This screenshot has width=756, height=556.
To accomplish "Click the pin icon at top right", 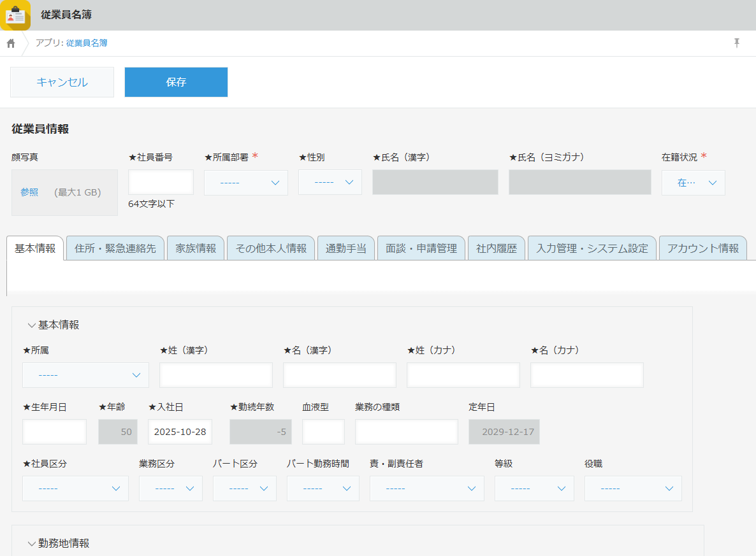I will 737,43.
